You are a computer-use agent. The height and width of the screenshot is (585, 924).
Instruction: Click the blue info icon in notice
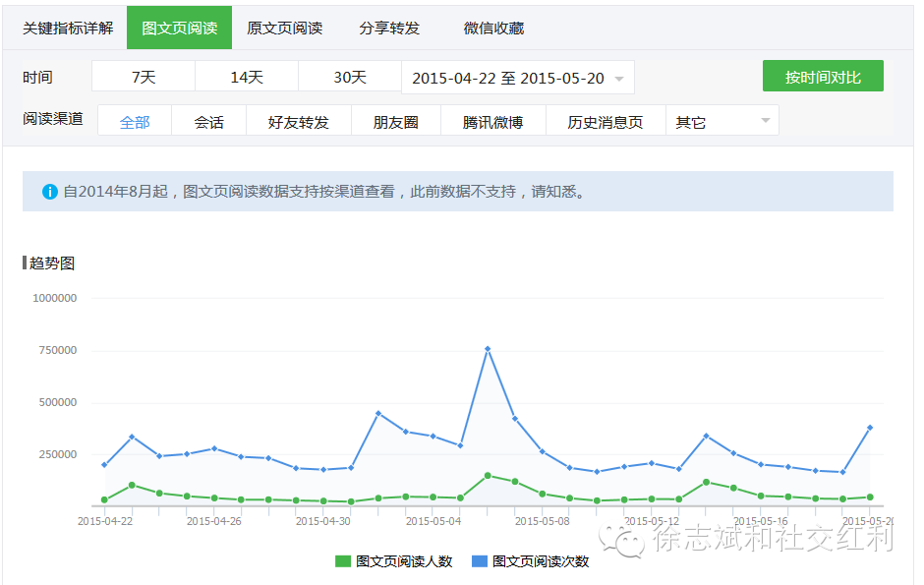tap(50, 192)
